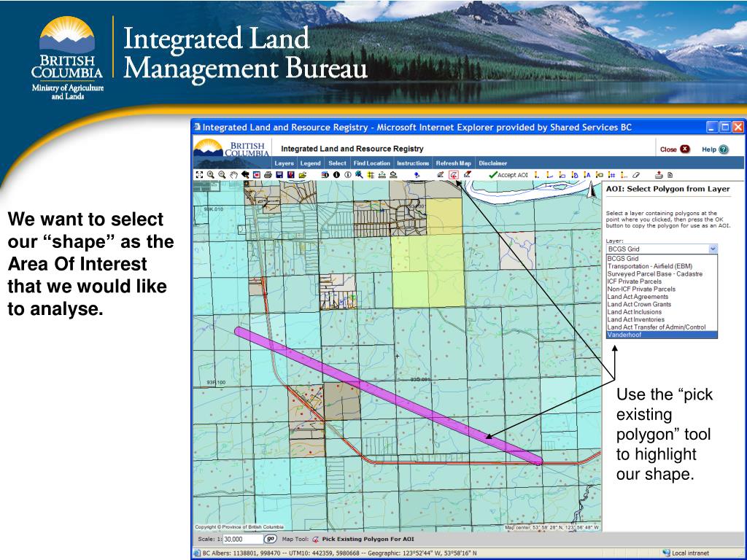Click the red Close X icon
The height and width of the screenshot is (560, 747).
(685, 149)
